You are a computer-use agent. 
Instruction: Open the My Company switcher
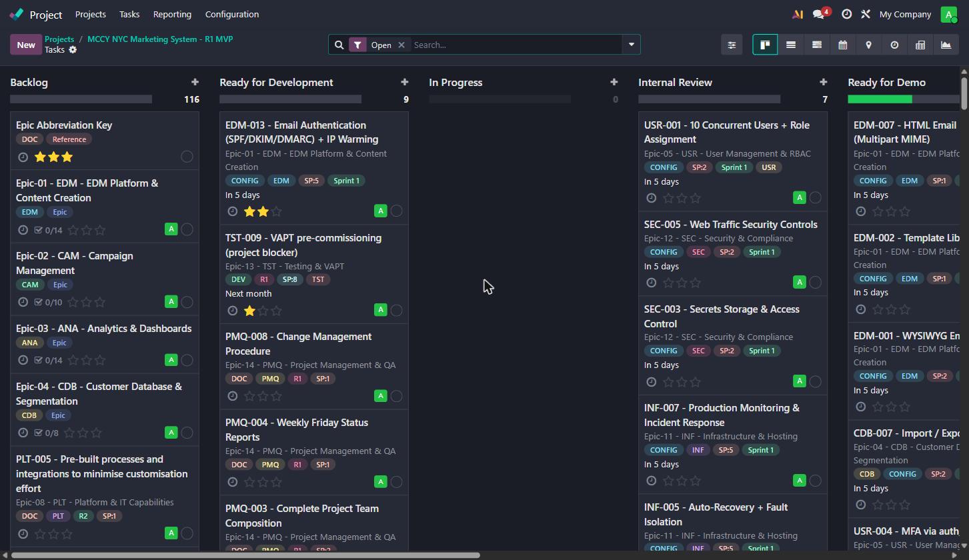pyautogui.click(x=905, y=14)
